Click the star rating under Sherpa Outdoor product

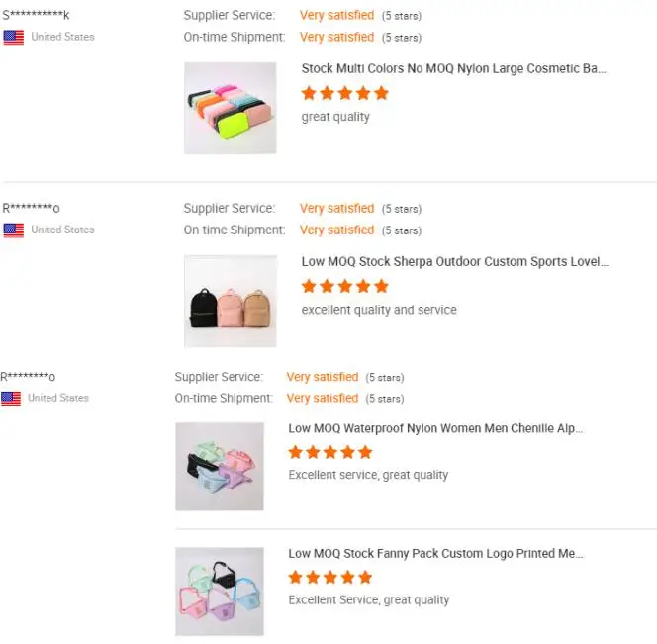click(x=344, y=287)
